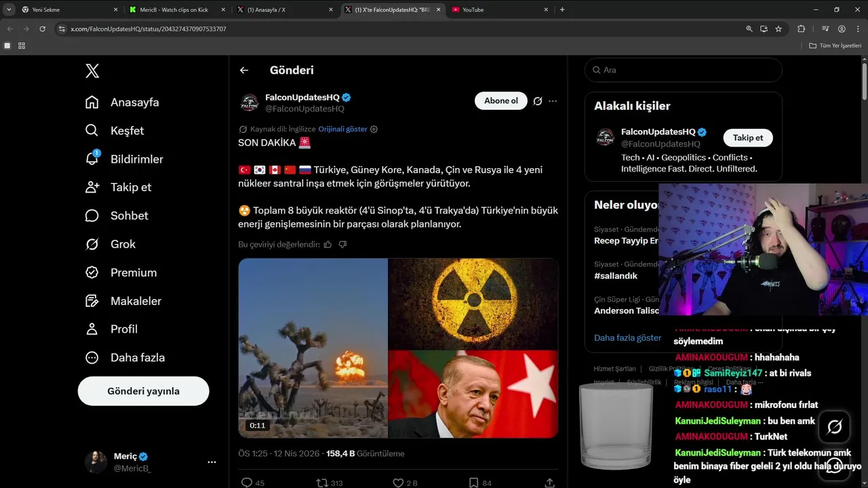868x488 pixels.
Task: Open #sallandık trending topic
Action: tap(616, 276)
